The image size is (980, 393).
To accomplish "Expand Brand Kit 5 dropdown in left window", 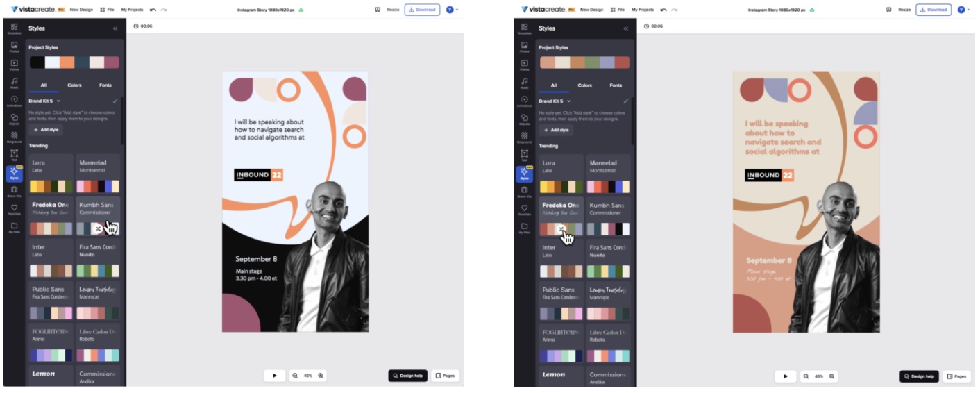I will (58, 101).
